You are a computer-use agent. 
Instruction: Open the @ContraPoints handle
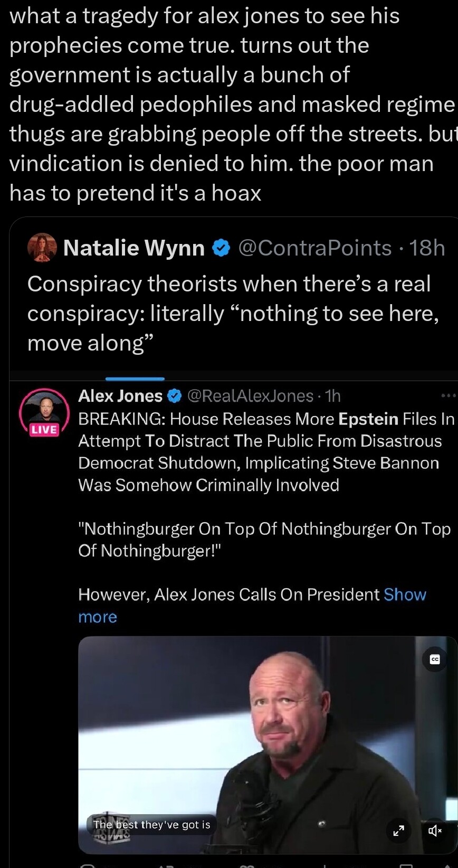point(315,248)
